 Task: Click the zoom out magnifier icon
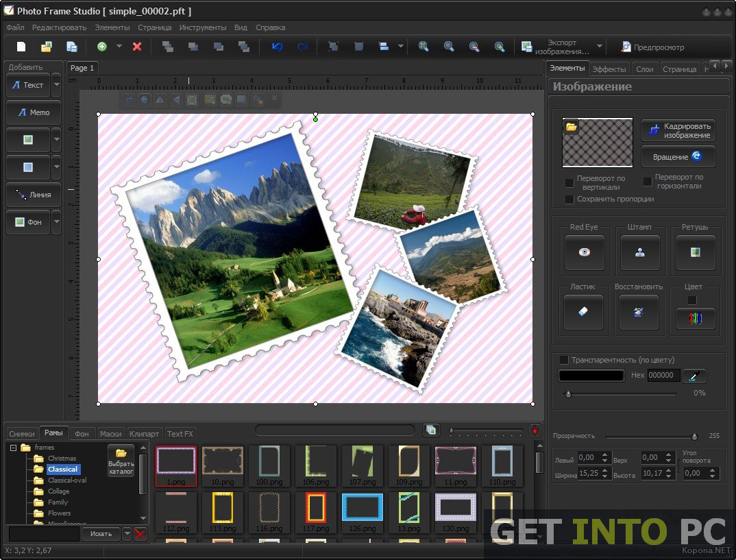(474, 47)
